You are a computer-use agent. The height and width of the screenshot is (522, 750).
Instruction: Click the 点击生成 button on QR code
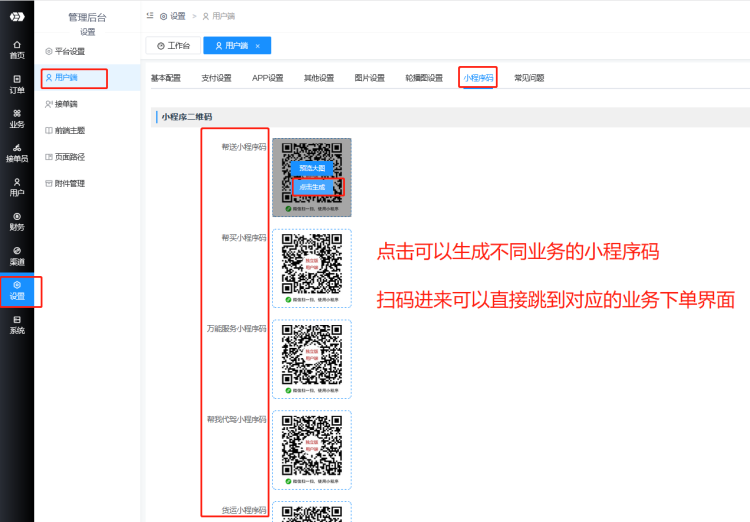tap(312, 186)
